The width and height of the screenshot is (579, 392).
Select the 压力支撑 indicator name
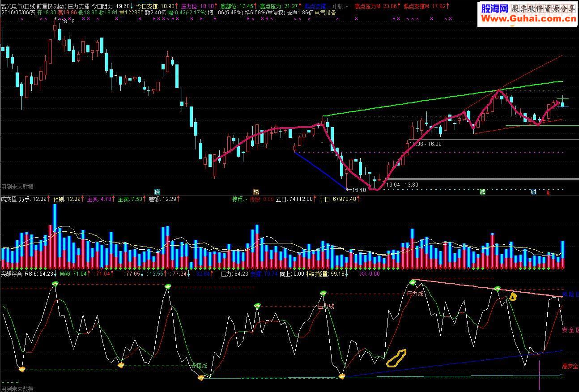click(79, 7)
